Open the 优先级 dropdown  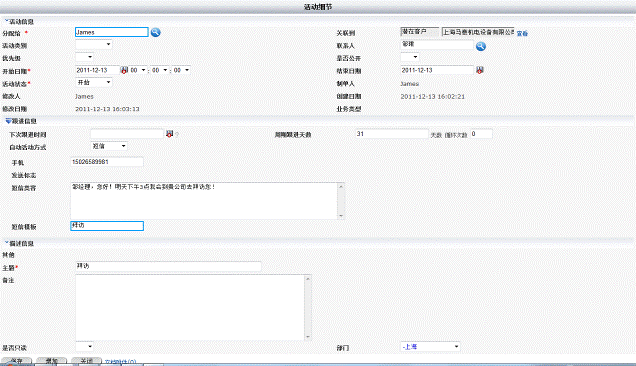[x=84, y=57]
